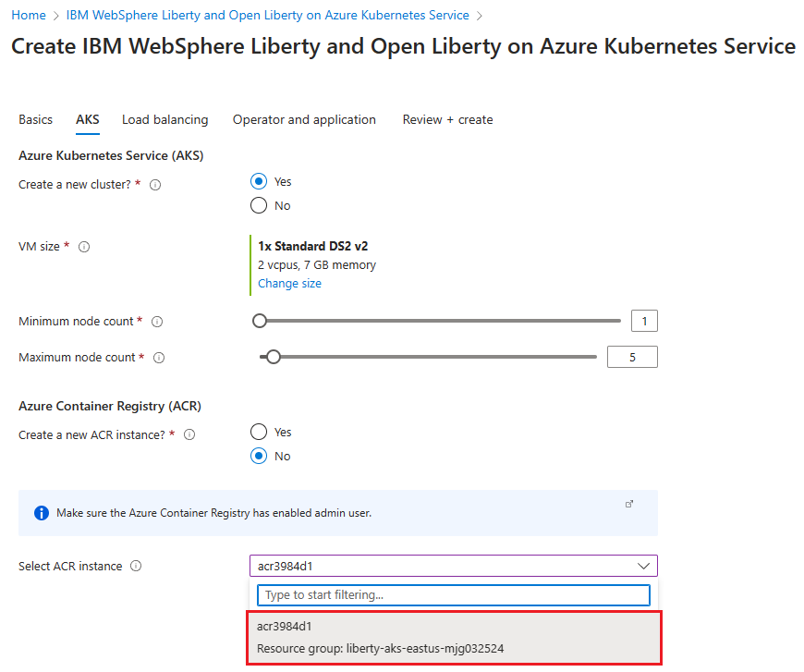Open the Operator and application tab
The width and height of the screenshot is (804, 672).
click(304, 120)
